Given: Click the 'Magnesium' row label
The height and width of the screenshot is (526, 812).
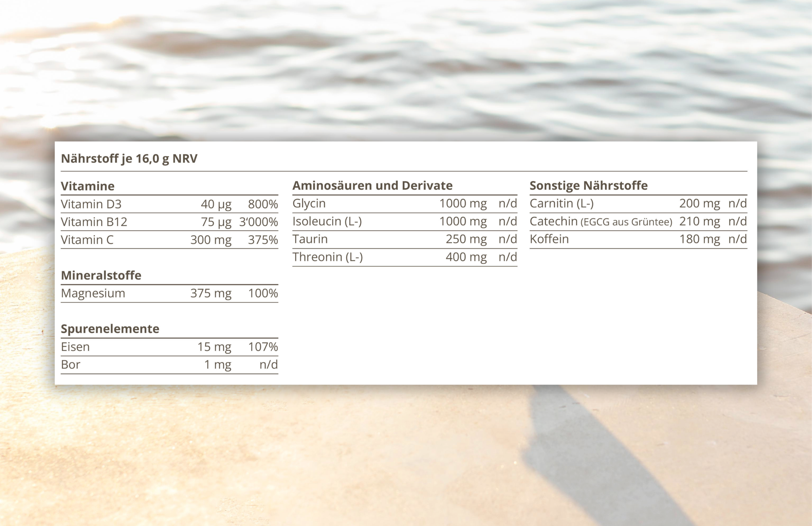Looking at the screenshot, I should click(x=93, y=294).
